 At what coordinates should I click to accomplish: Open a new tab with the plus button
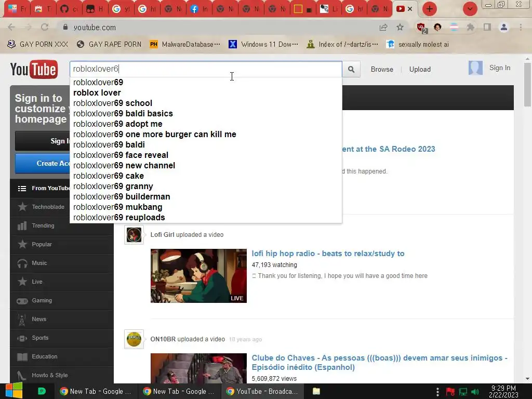tap(430, 9)
